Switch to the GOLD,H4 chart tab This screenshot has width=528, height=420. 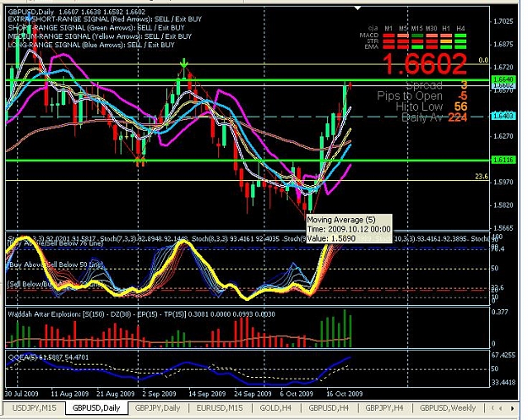275,408
